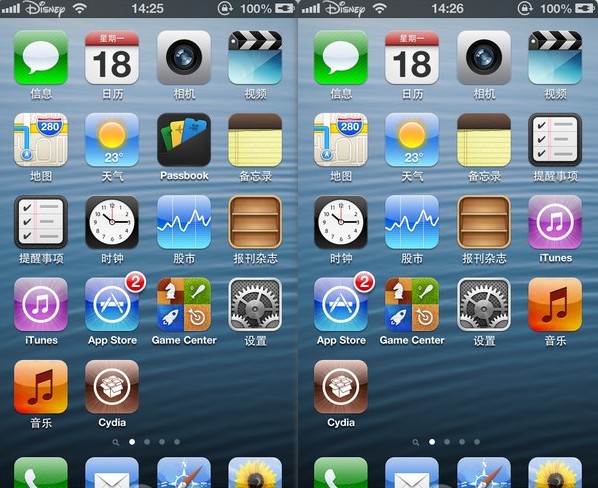Open Stocks app on right screen
This screenshot has height=488, width=598.
[412, 222]
